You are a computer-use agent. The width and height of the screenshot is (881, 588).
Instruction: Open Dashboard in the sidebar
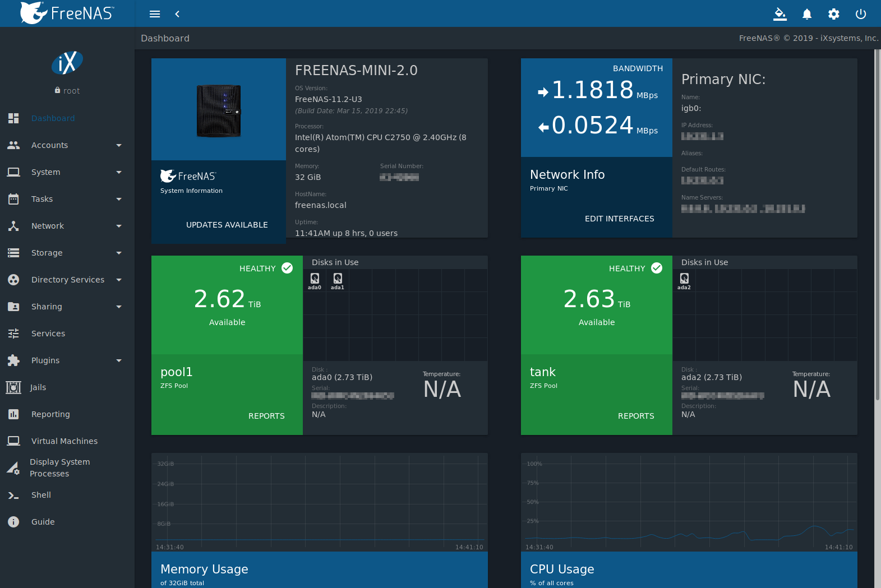pyautogui.click(x=67, y=118)
